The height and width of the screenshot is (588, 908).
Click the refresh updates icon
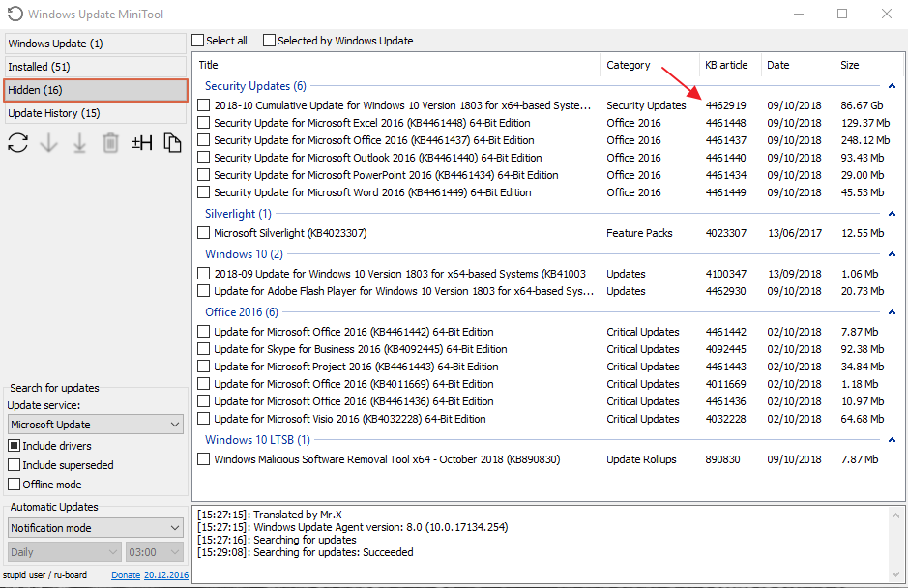click(18, 142)
